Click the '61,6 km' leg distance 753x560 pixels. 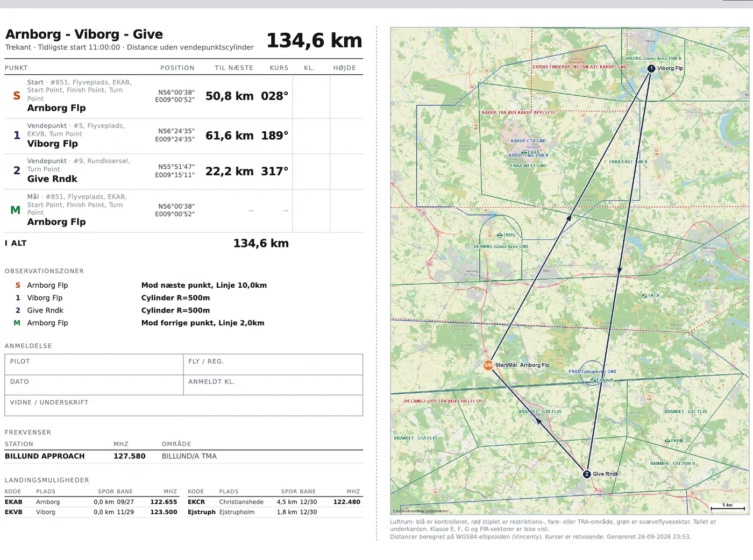(230, 136)
